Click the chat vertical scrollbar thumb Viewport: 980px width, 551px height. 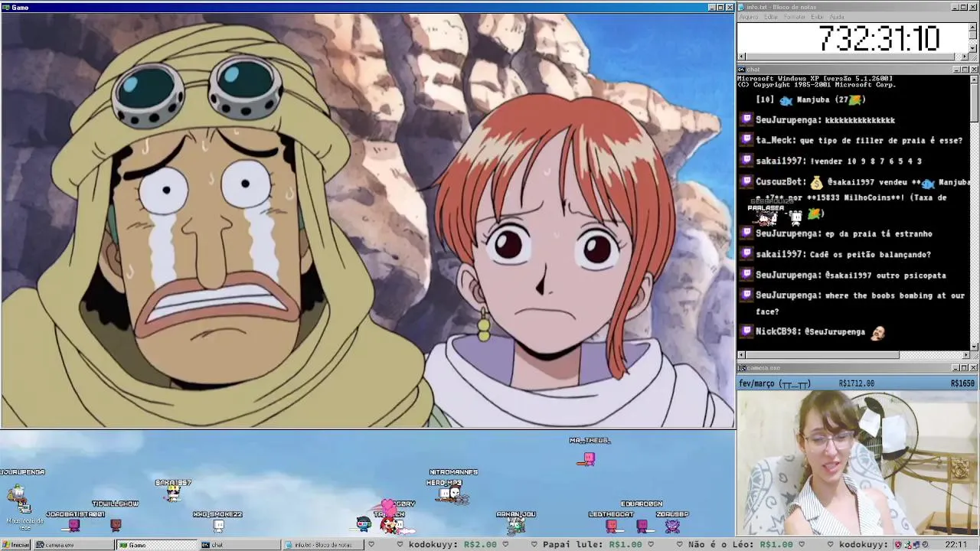tap(973, 102)
